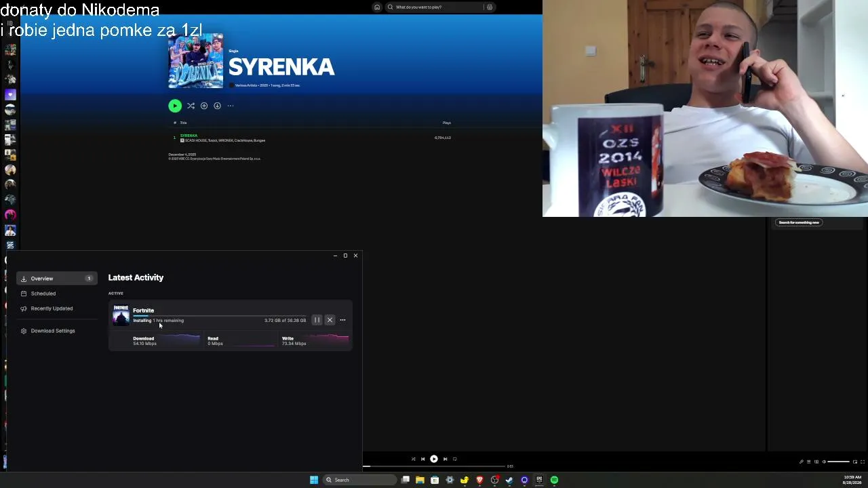Open the Liked Songs playlist in Spotify sidebar
This screenshot has width=868, height=488.
pyautogui.click(x=10, y=95)
